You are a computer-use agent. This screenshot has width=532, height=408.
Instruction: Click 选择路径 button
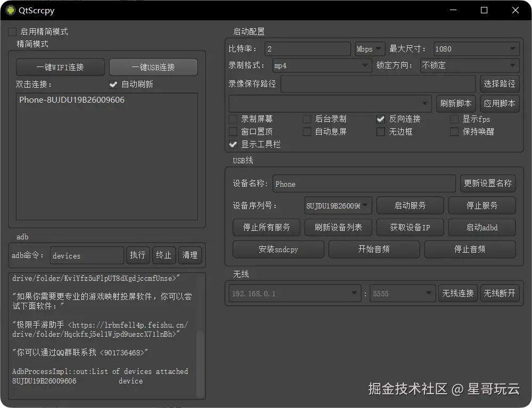[x=500, y=84]
